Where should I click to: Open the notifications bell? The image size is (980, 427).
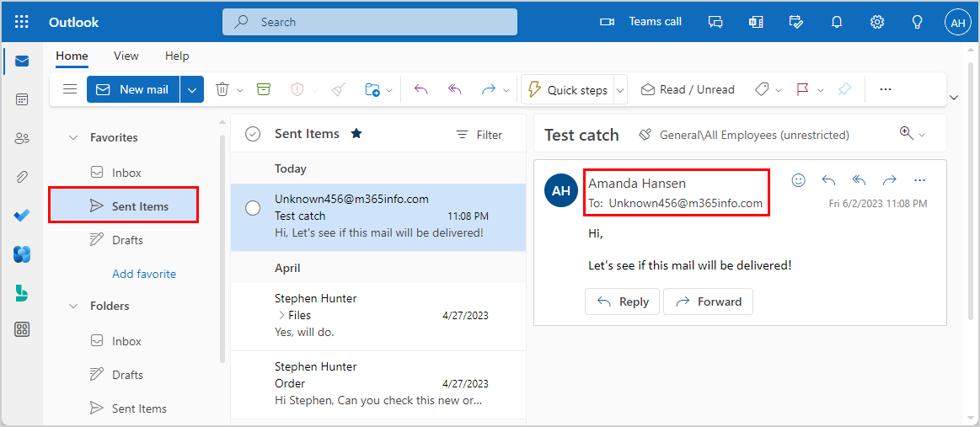tap(837, 22)
